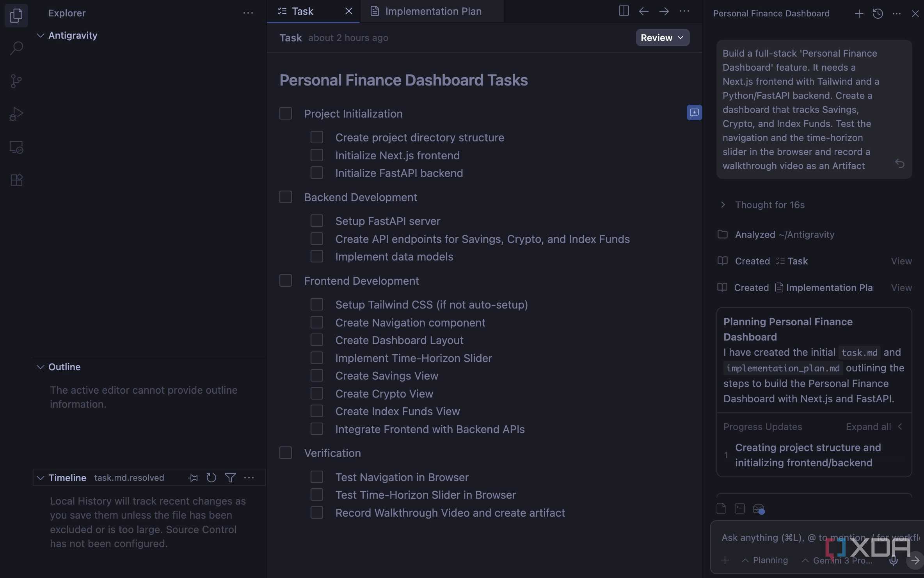Add comment on Project Initialization line

(694, 112)
